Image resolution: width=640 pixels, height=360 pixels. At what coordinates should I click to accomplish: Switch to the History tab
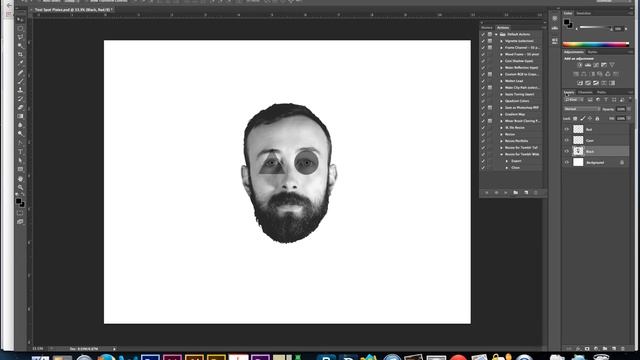point(487,28)
